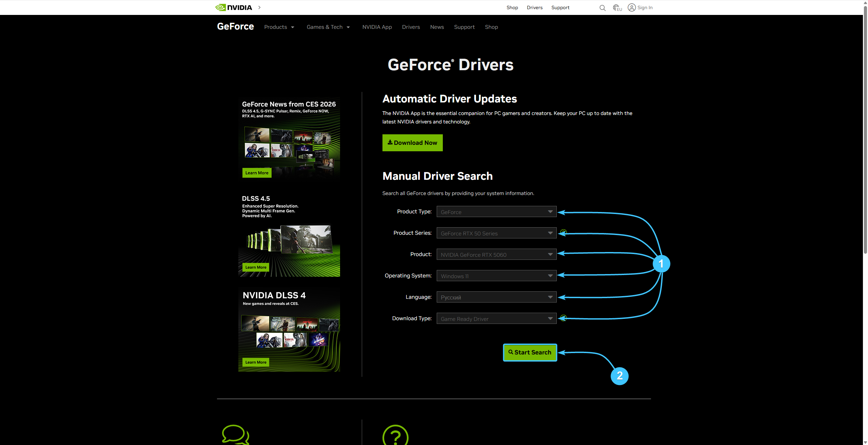Expand the Products menu
The height and width of the screenshot is (445, 868).
(x=279, y=27)
